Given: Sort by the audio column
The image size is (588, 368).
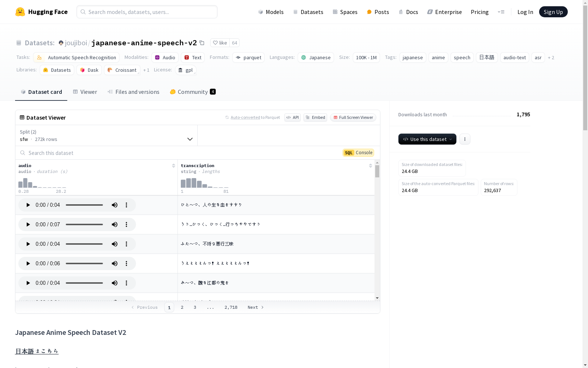Looking at the screenshot, I should (x=173, y=166).
